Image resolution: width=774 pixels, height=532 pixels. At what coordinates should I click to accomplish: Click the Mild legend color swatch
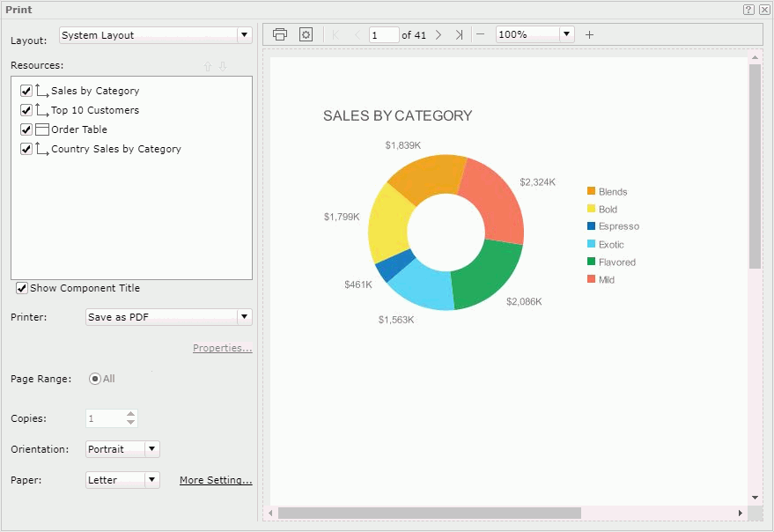pos(590,279)
